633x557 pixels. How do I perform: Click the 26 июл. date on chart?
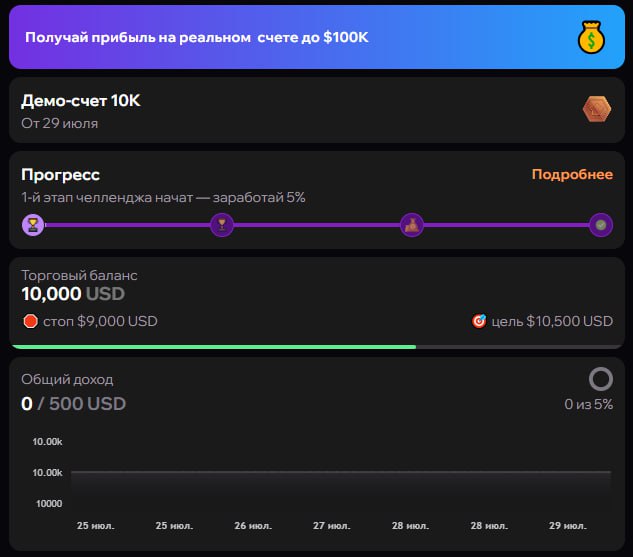point(253,526)
